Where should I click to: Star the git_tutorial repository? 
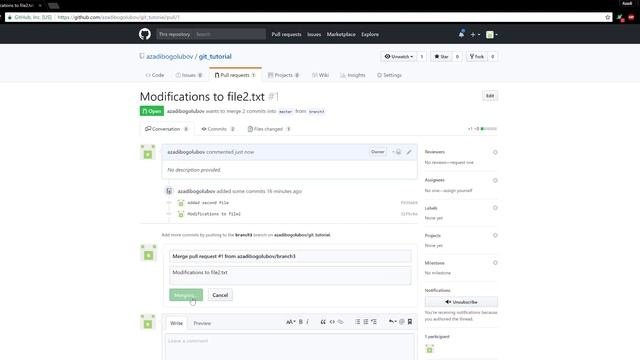[x=441, y=57]
